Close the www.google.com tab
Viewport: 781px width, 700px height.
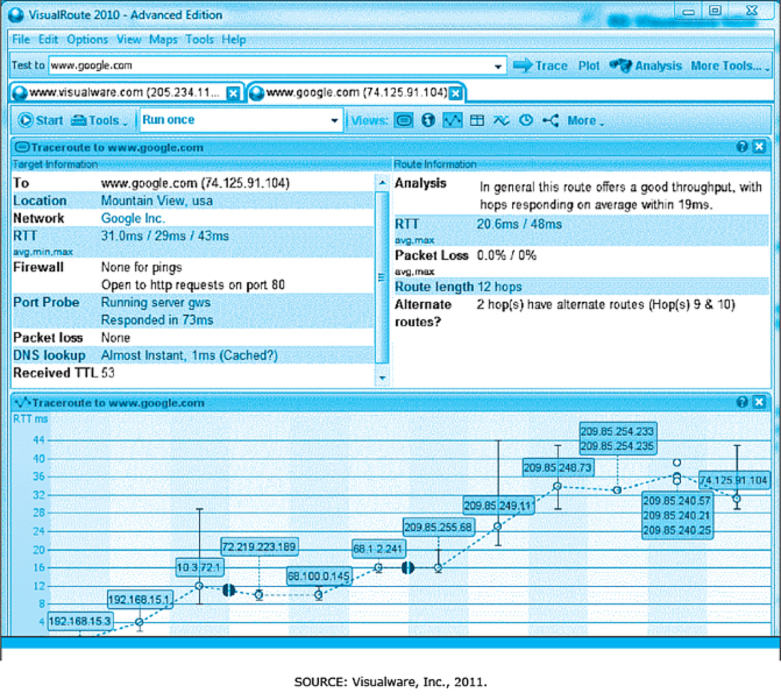click(456, 93)
